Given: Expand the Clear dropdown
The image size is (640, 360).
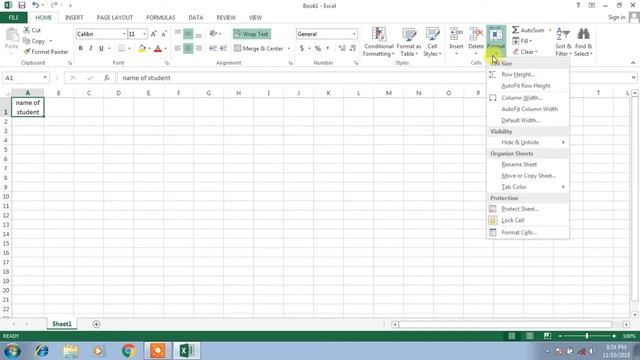Looking at the screenshot, I should point(536,52).
